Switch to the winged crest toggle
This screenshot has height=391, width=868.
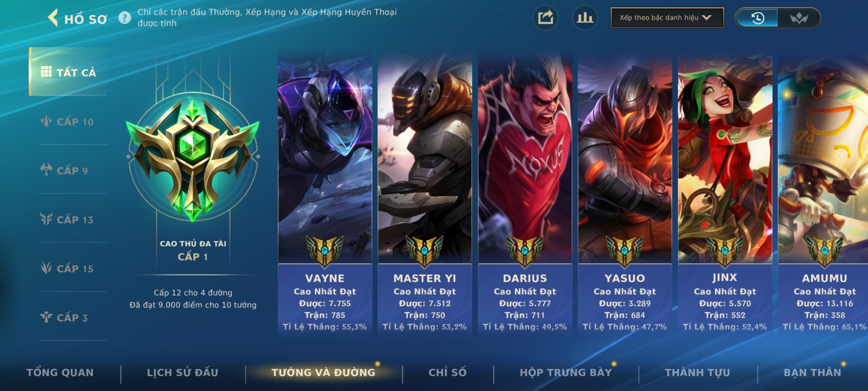tap(799, 18)
